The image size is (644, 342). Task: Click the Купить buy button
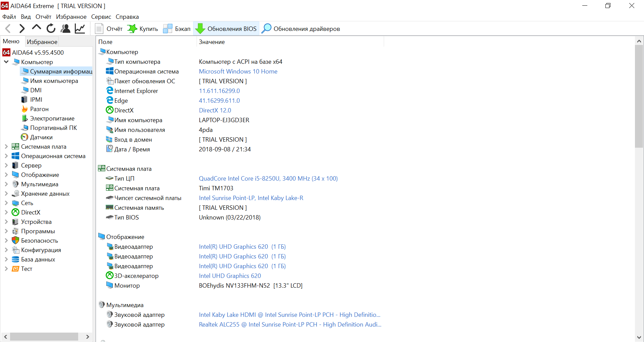click(x=143, y=29)
